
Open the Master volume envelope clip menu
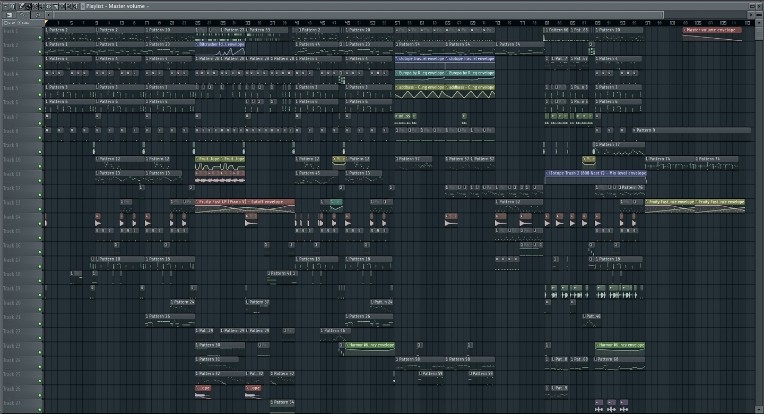(x=685, y=30)
